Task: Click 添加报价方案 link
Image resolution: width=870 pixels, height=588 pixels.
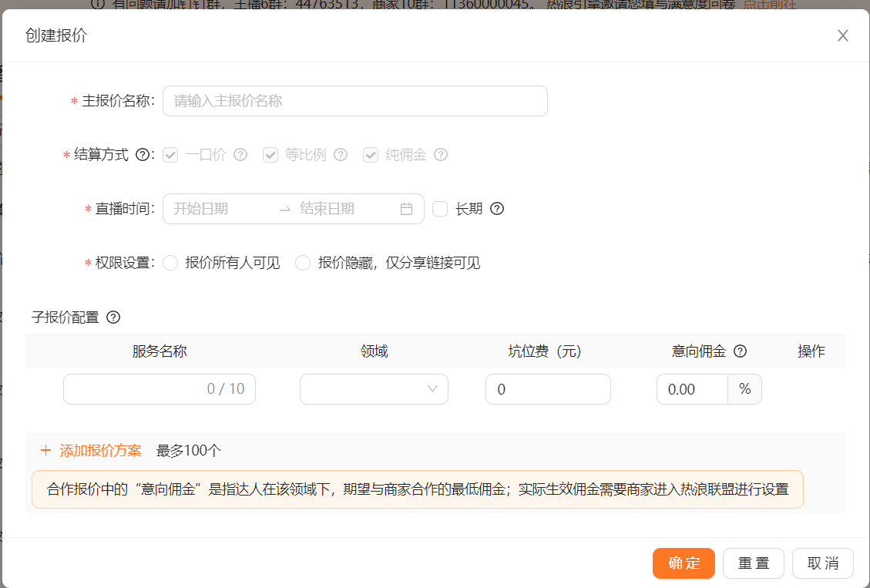Action: click(x=100, y=450)
